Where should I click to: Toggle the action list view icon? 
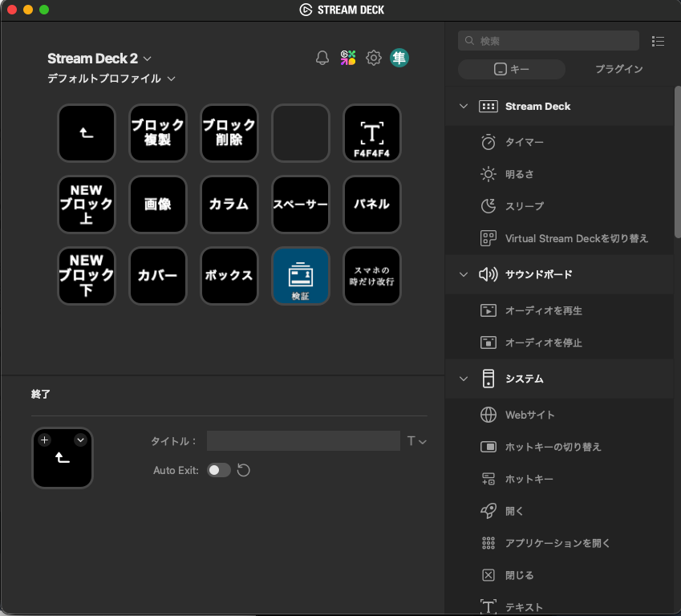coord(658,41)
